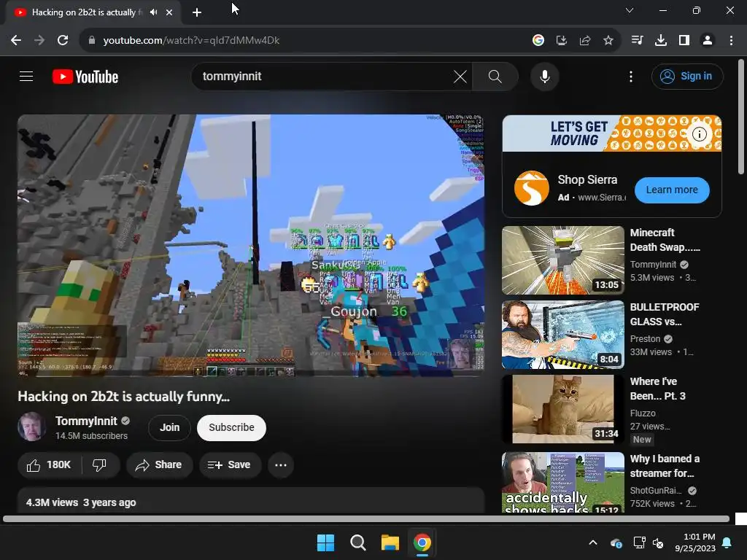Image resolution: width=747 pixels, height=560 pixels.
Task: Start voice search with the microphone
Action: 544,77
